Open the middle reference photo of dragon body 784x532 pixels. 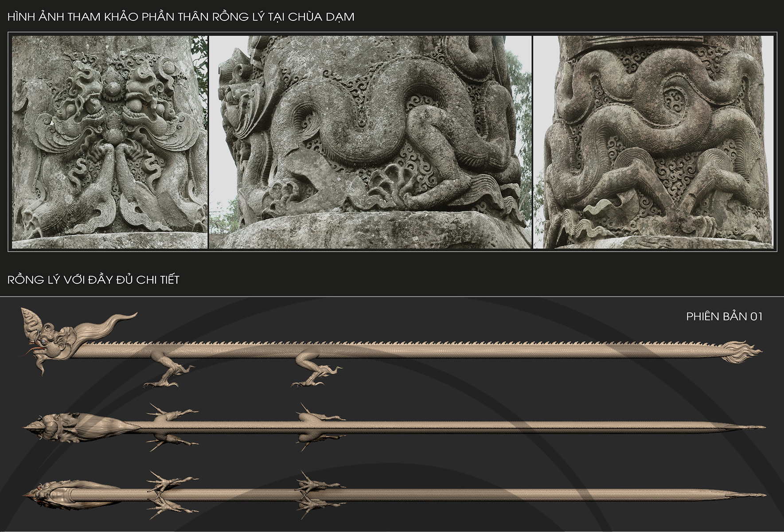coord(370,142)
